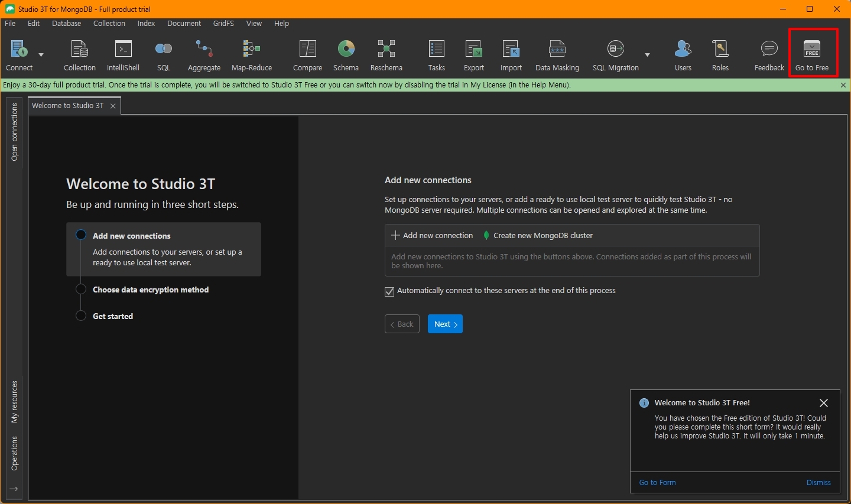Screen dimensions: 851x504
Task: Click the Studio 3T app icon in title bar
Action: (x=9, y=9)
